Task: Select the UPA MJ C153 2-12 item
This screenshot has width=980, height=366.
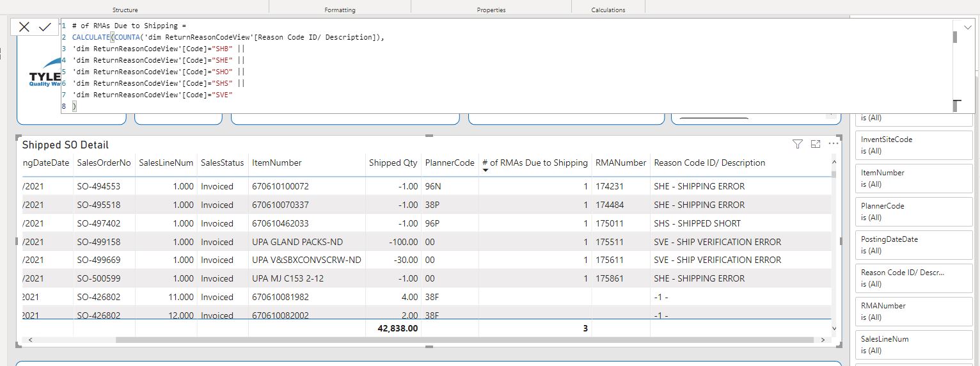Action: (288, 278)
